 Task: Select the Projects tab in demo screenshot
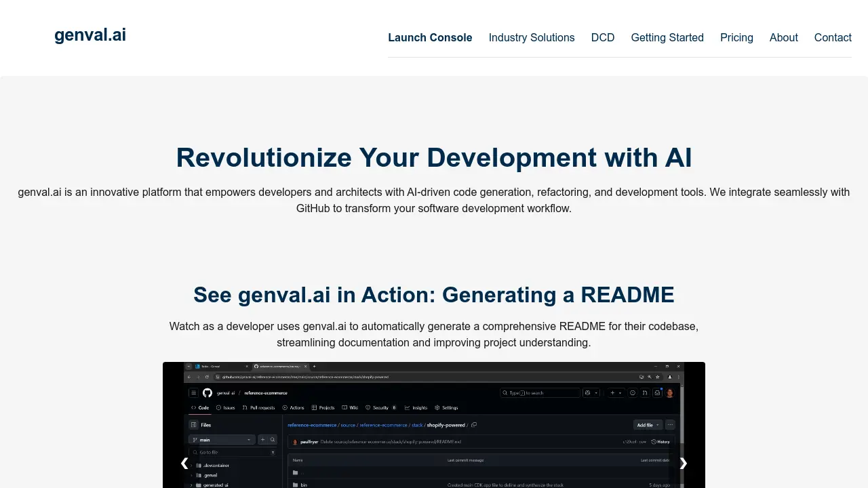click(x=323, y=408)
